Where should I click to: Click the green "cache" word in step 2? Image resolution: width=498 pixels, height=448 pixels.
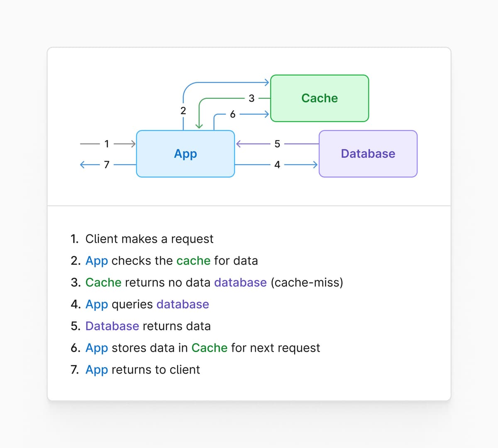(193, 261)
